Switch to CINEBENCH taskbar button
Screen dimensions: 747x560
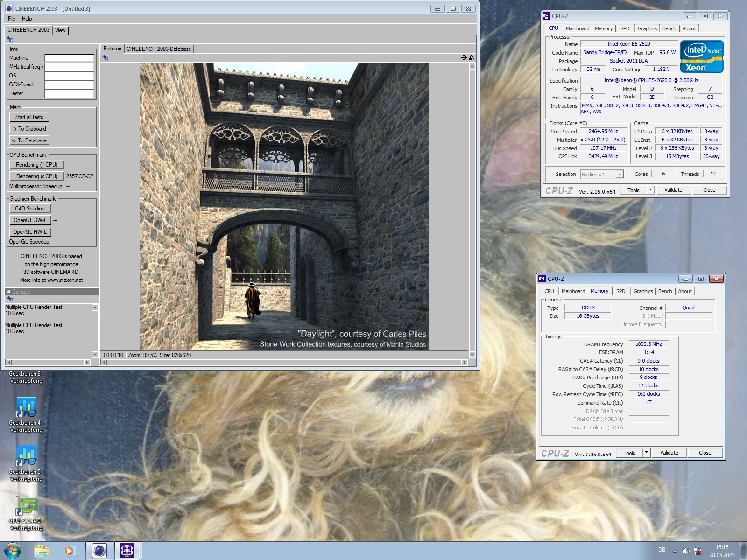[x=99, y=551]
